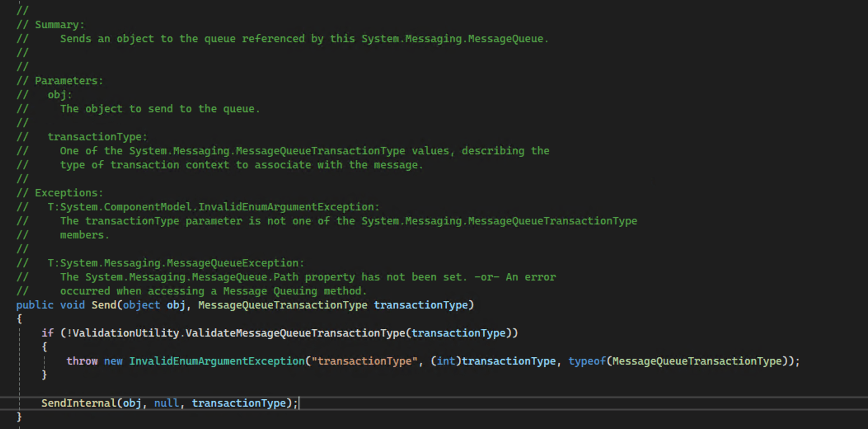Click the transactionType string literal
Viewport: 868px width, 429px height.
click(x=365, y=361)
